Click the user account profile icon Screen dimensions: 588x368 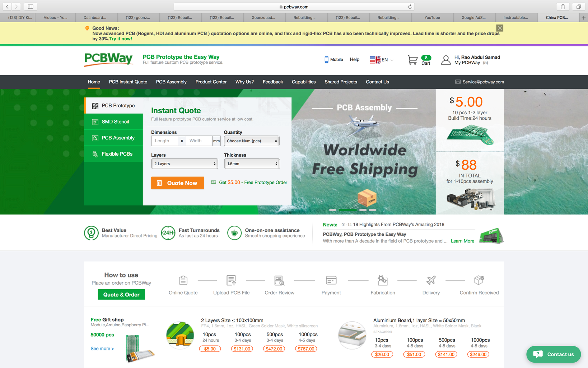tap(446, 60)
